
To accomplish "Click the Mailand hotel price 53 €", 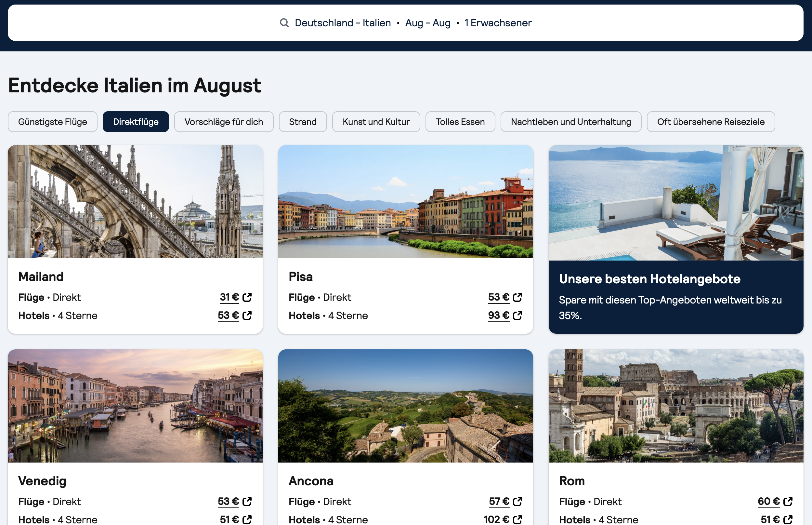I will (x=228, y=316).
